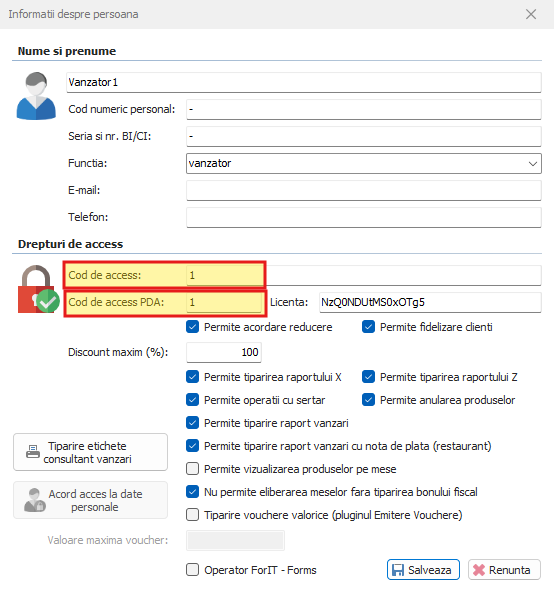Enable Permite vizualizarea produselor pe mese

click(193, 469)
